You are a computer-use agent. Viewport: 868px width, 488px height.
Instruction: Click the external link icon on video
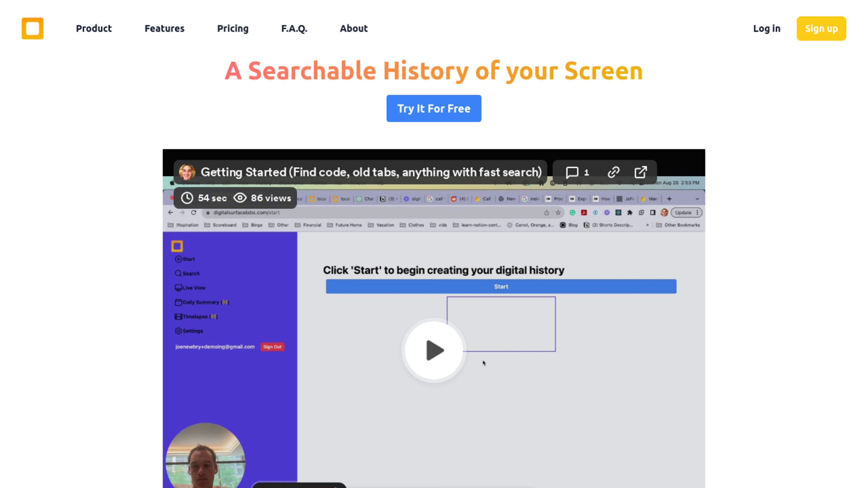pos(641,172)
